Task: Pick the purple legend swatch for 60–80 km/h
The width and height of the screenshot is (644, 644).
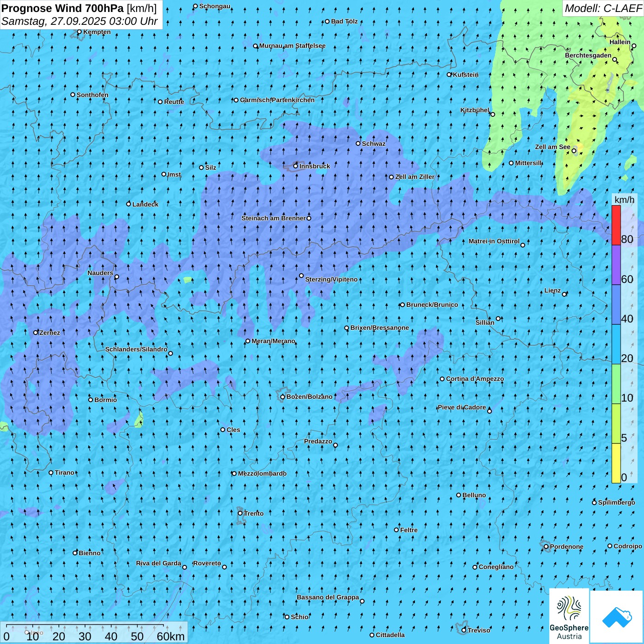Action: tap(616, 265)
